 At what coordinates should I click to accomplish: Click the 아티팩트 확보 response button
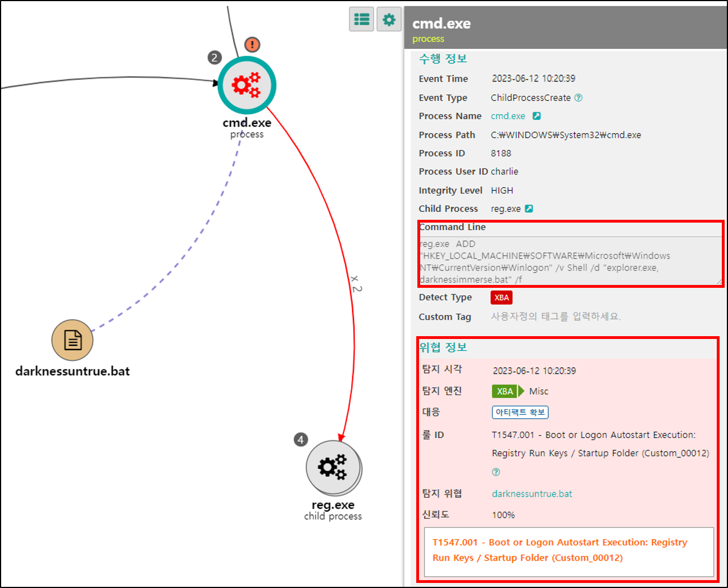point(520,412)
